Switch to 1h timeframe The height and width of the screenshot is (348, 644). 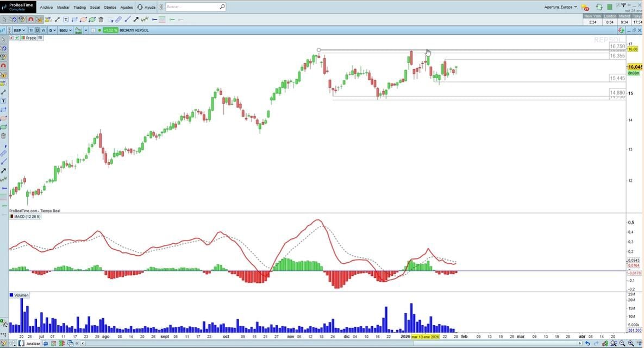(x=31, y=30)
